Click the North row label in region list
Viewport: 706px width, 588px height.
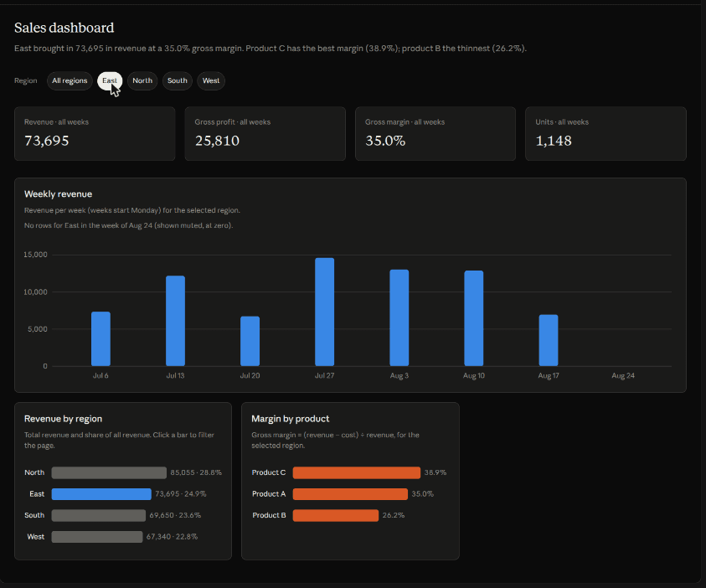(34, 472)
